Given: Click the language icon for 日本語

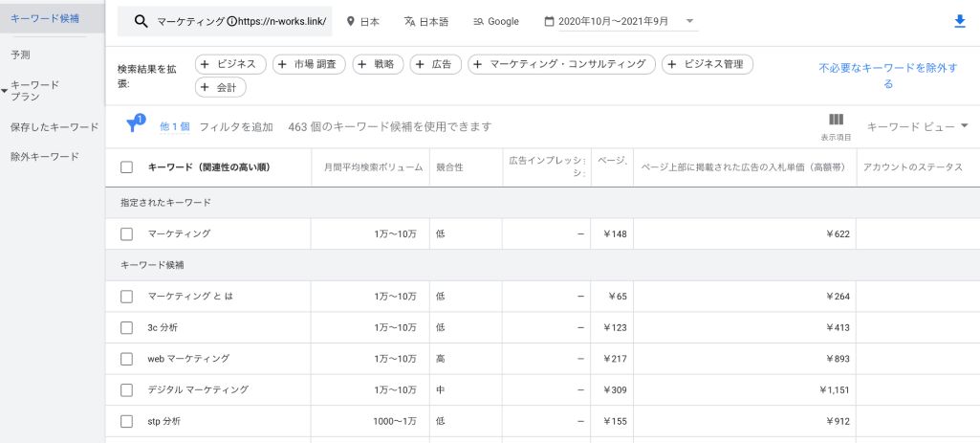Looking at the screenshot, I should [410, 21].
